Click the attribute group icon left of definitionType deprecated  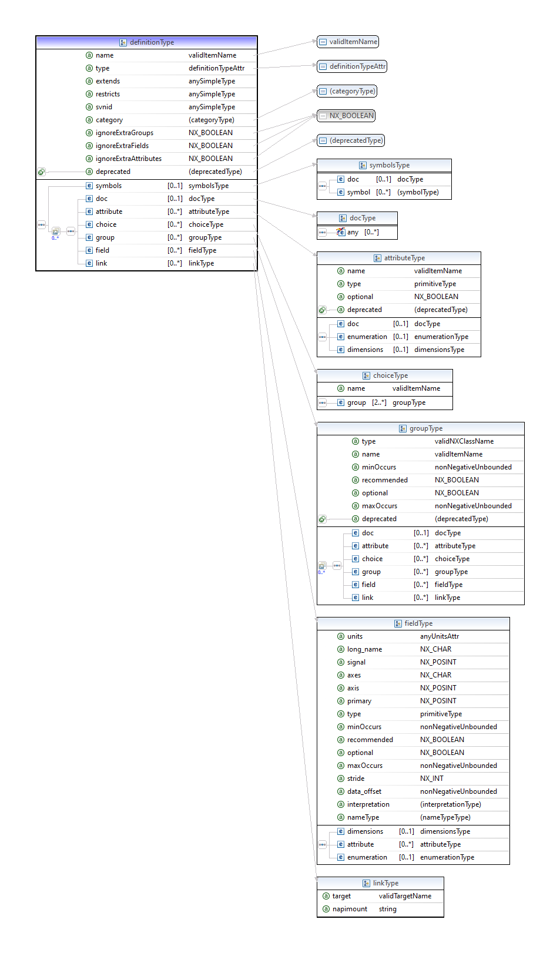pos(41,172)
